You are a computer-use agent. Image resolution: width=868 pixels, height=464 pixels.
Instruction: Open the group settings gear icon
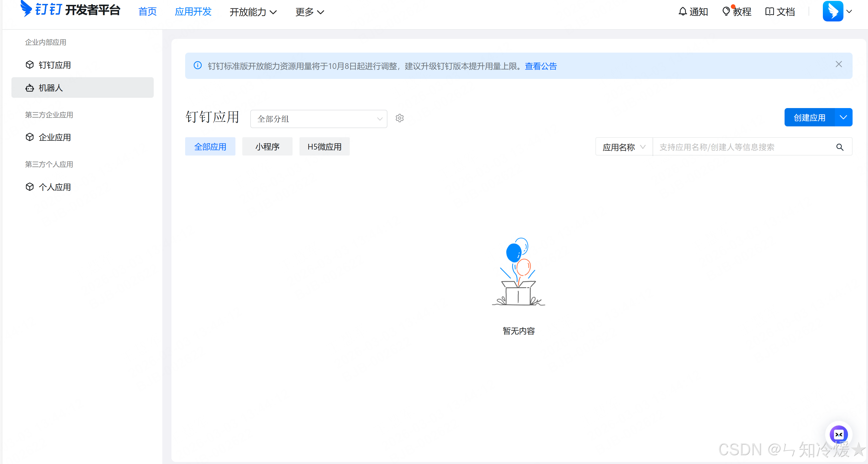point(399,118)
